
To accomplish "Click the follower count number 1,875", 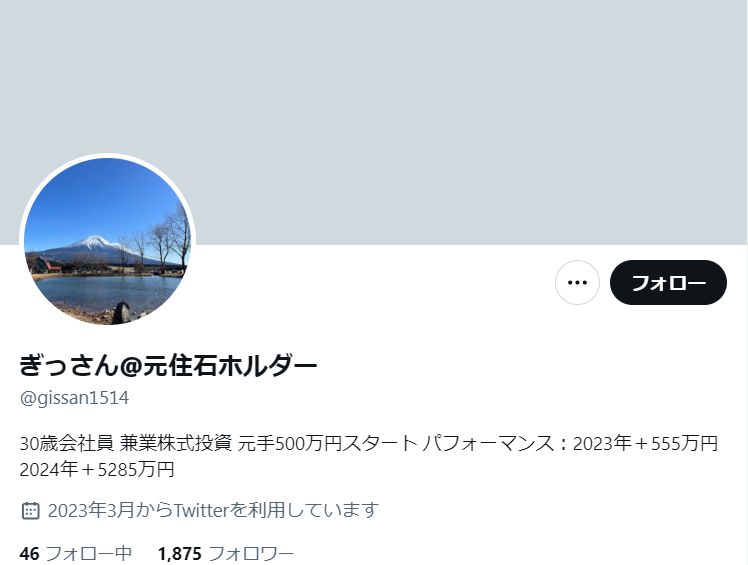I will (x=180, y=554).
